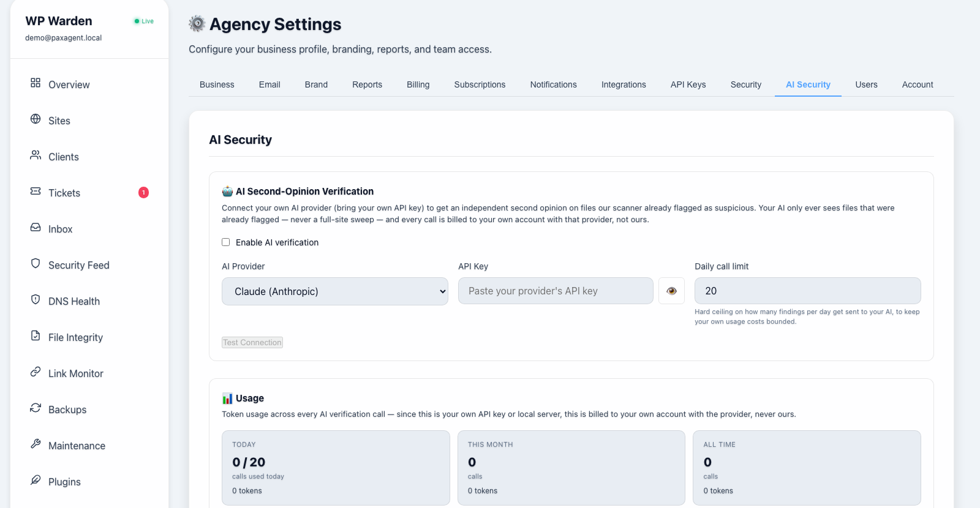Click the ALL TIME usage card

point(807,468)
